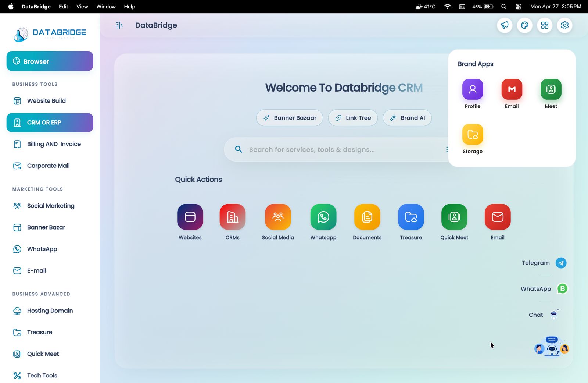The height and width of the screenshot is (383, 588).
Task: Open Email app in Brand Apps
Action: [512, 89]
